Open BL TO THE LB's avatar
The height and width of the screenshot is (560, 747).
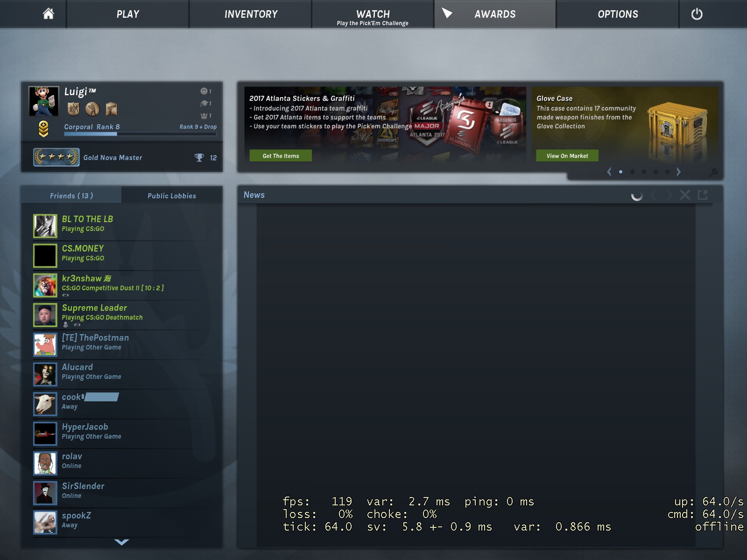[x=45, y=226]
